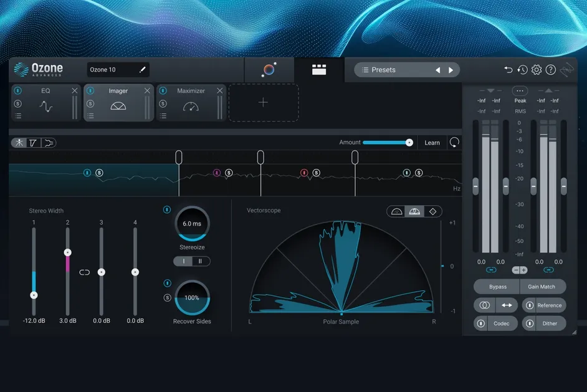Solo the Imager module
Image resolution: width=587 pixels, height=392 pixels.
coord(90,103)
